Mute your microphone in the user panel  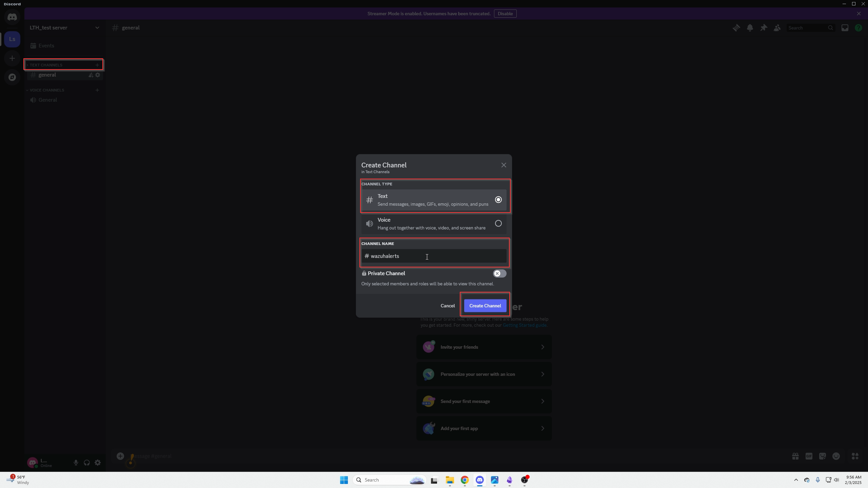tap(76, 462)
